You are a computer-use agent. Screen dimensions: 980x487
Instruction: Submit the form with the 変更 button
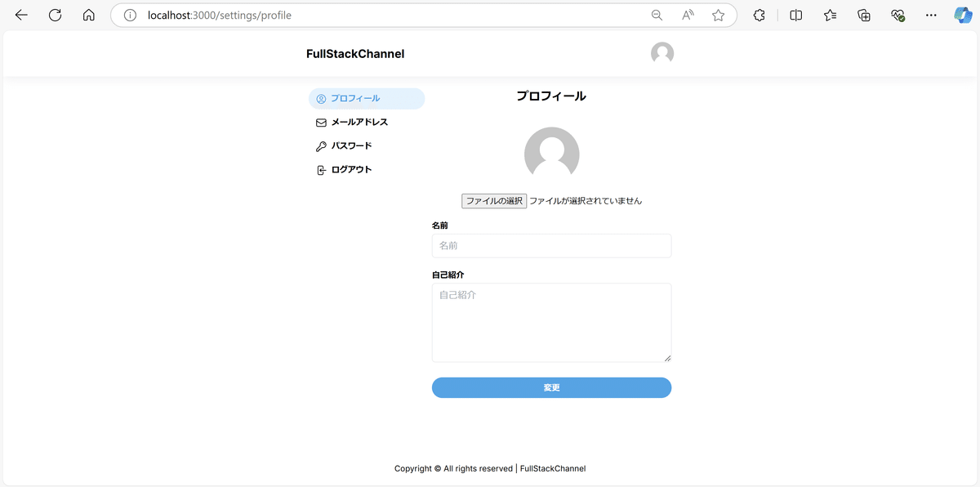[551, 387]
